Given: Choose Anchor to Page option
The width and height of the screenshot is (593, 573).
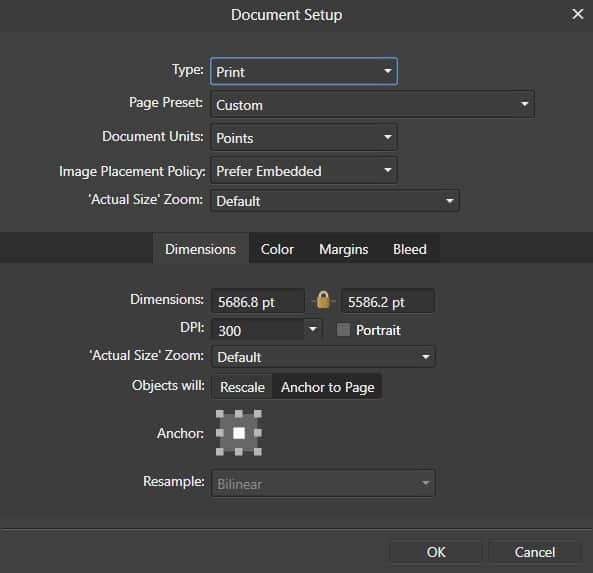Looking at the screenshot, I should (x=328, y=387).
